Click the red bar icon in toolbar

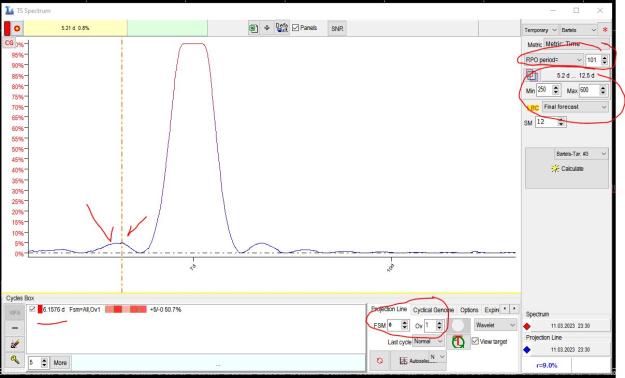(7, 28)
